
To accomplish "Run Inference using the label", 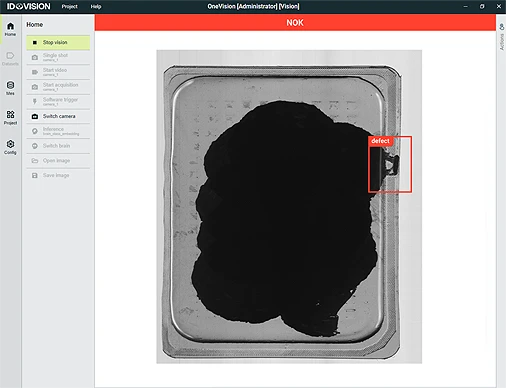I will [x=53, y=129].
